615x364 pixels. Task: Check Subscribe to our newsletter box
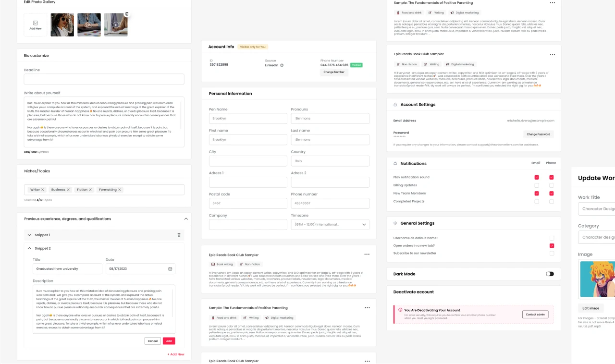pyautogui.click(x=552, y=253)
